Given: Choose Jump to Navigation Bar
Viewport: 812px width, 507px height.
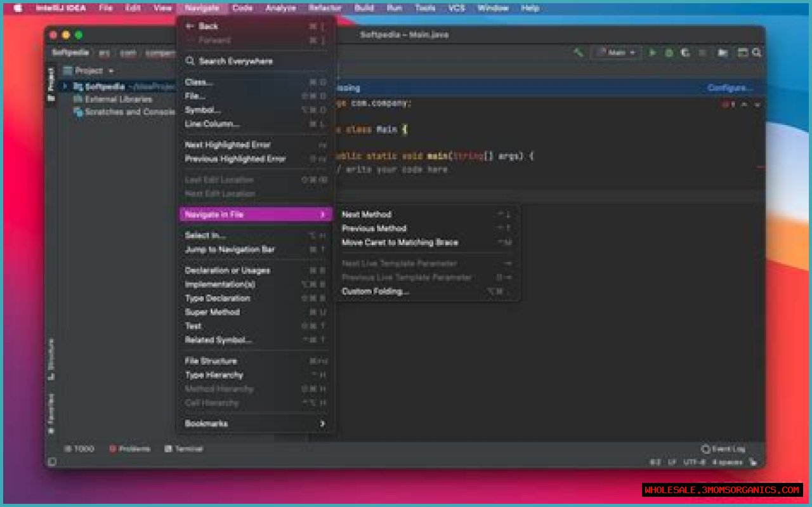Looking at the screenshot, I should (x=256, y=249).
